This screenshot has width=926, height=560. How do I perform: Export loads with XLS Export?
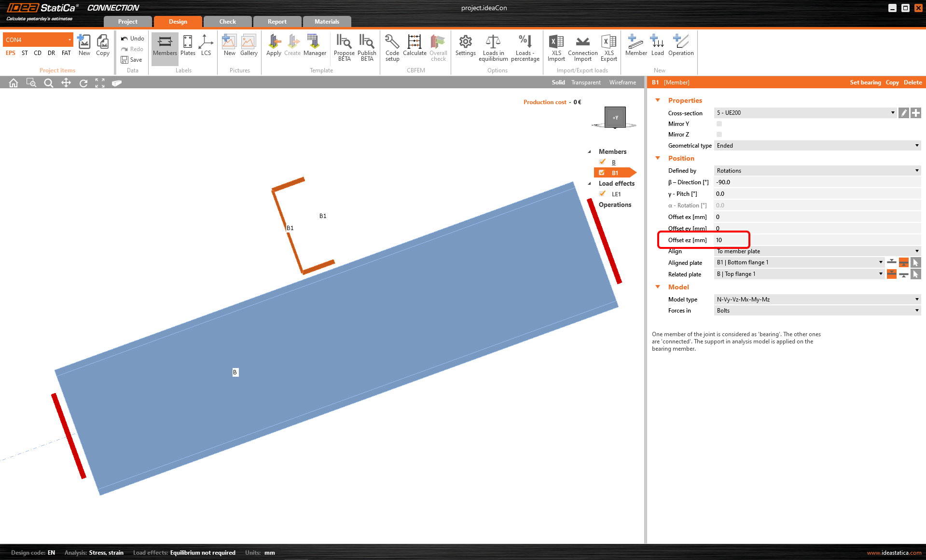(609, 48)
